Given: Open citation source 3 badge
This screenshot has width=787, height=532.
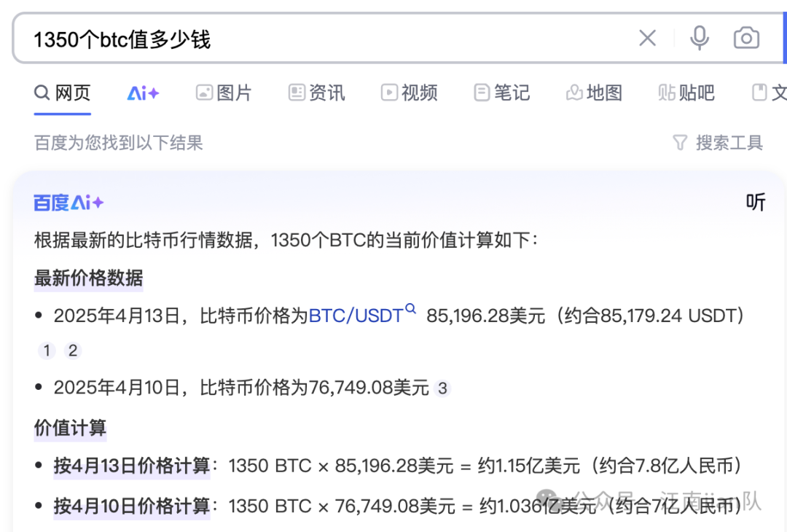Looking at the screenshot, I should (x=443, y=388).
